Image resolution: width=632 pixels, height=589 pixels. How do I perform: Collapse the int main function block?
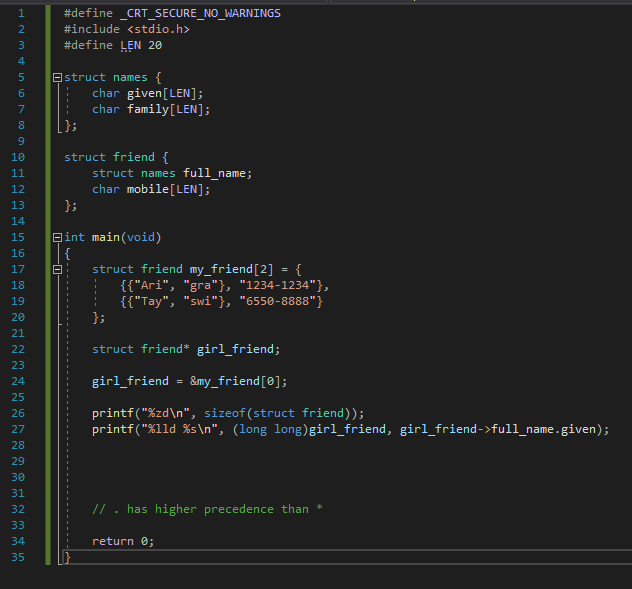57,237
